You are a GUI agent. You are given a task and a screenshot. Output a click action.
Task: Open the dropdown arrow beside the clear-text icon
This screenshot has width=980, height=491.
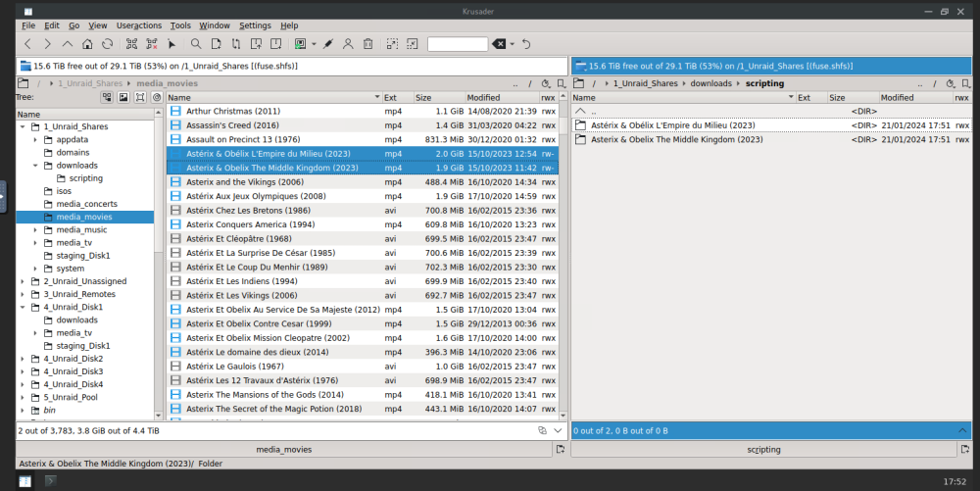(x=512, y=44)
